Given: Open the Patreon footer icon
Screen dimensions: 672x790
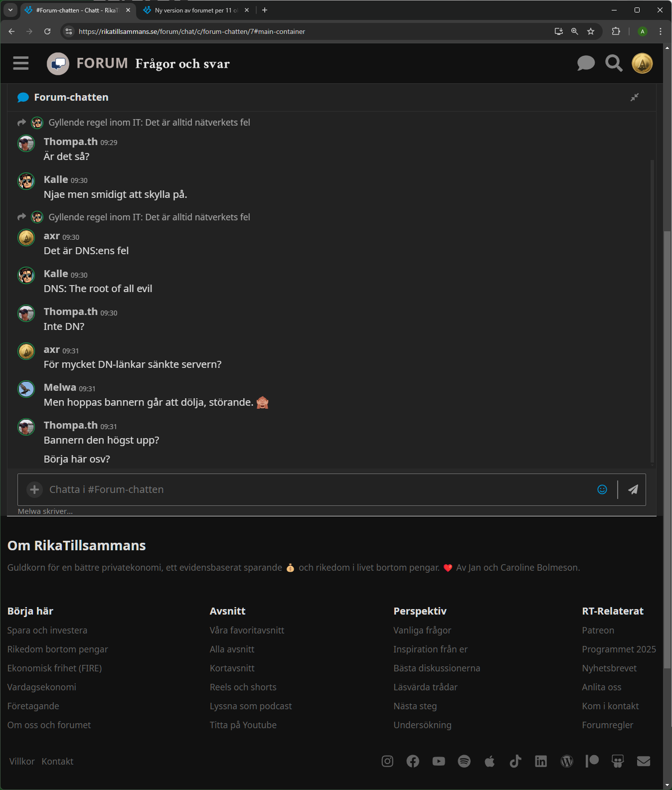Looking at the screenshot, I should point(592,761).
